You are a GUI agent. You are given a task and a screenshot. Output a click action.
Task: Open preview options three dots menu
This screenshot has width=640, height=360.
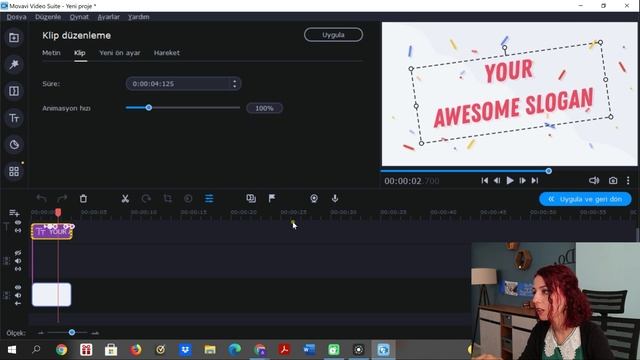point(628,180)
